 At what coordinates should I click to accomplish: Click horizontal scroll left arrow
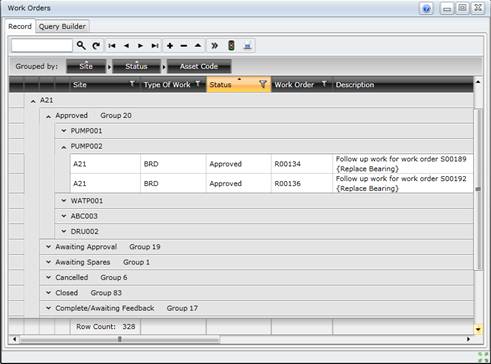click(14, 339)
